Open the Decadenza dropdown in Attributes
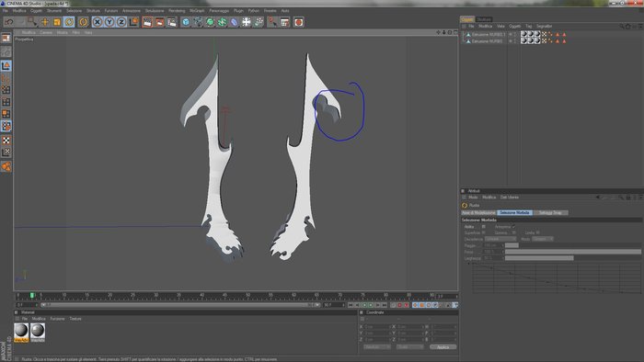The height and width of the screenshot is (362, 644). pos(500,239)
